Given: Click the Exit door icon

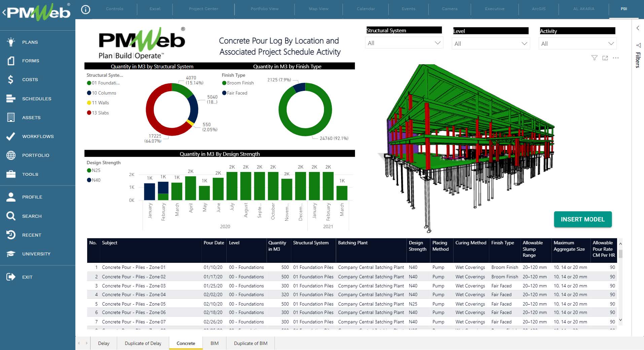Looking at the screenshot, I should [11, 277].
